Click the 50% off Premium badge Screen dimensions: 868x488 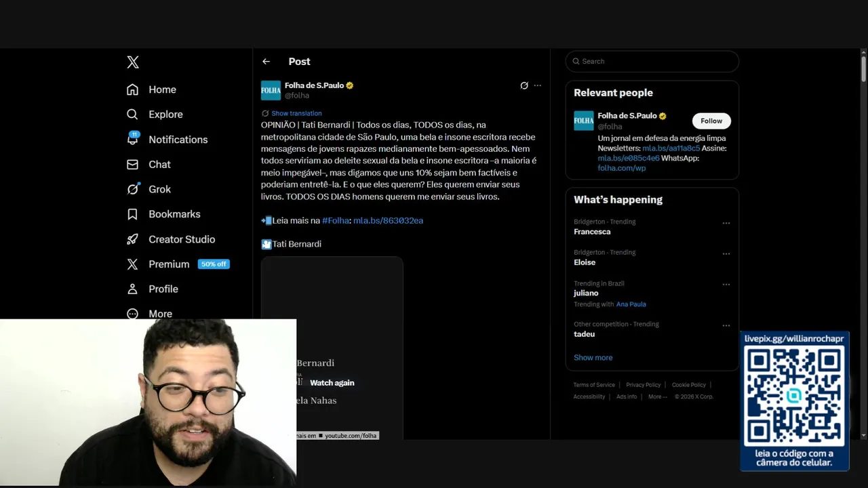[x=214, y=264]
